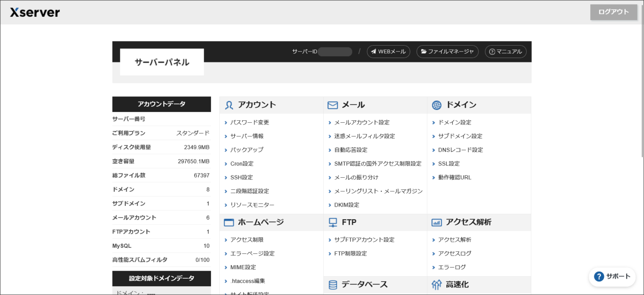Open the サポート support chat widget
644x295 pixels.
[x=612, y=277]
